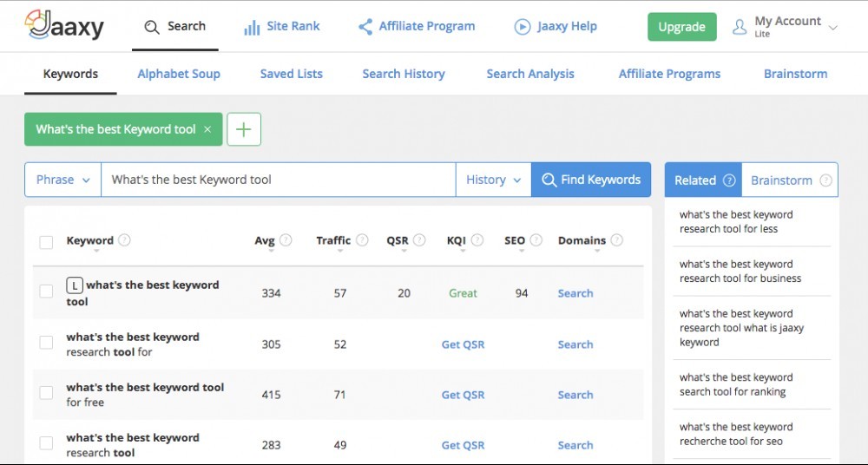Click the help icon on the Related tab
This screenshot has width=868, height=465.
pyautogui.click(x=730, y=180)
